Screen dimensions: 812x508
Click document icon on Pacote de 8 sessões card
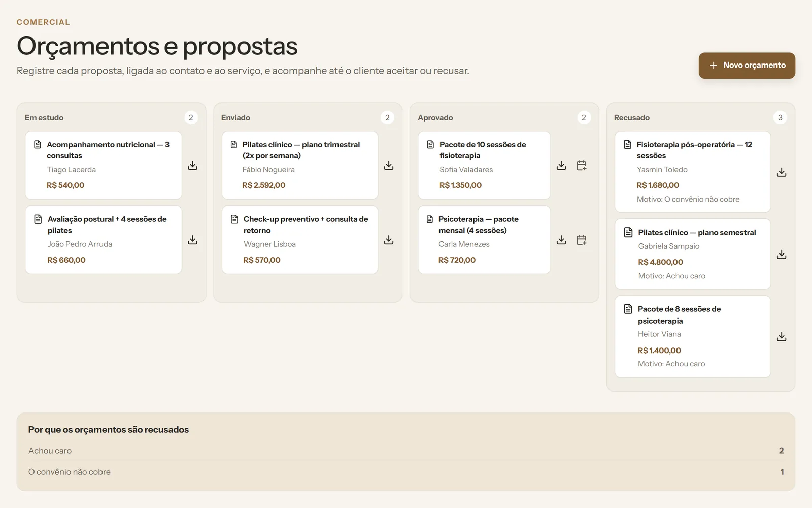[628, 309]
